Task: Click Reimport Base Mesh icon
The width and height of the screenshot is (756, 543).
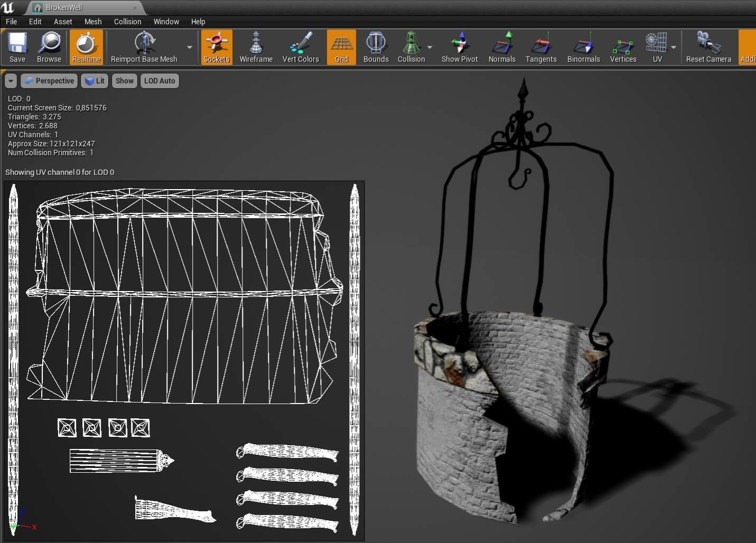Action: coord(144,47)
